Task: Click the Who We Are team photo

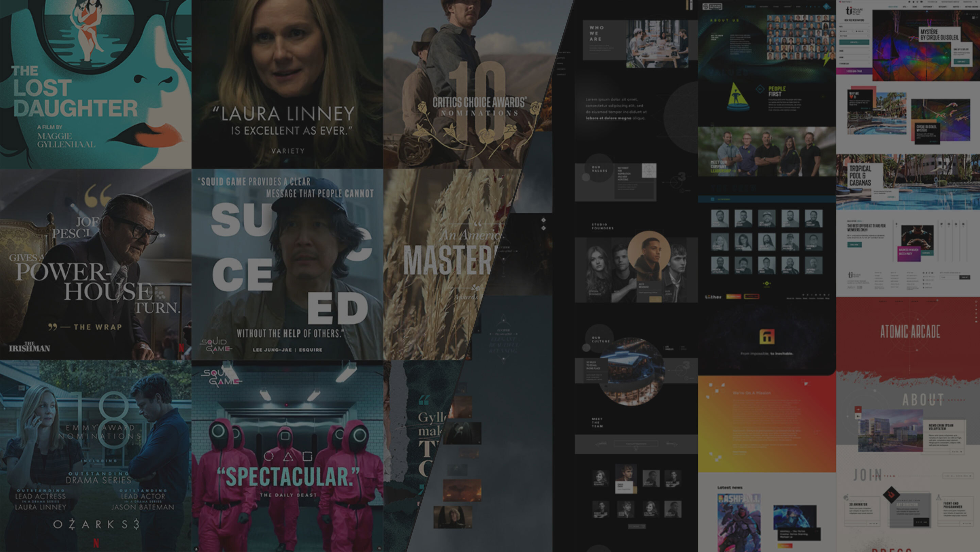Action: (657, 44)
